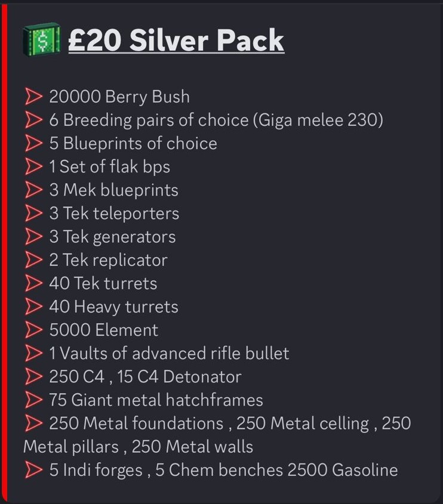Select the arrow bullet before 6 Breeding pairs
Viewport: 443px width, 504px height.
click(x=33, y=120)
